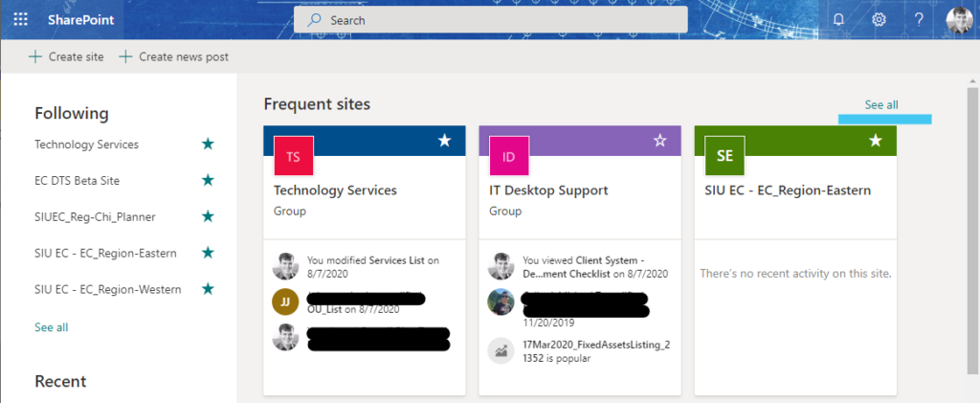Open SIU EC - EC_Region-Western link
This screenshot has width=980, height=403.
[x=108, y=289]
